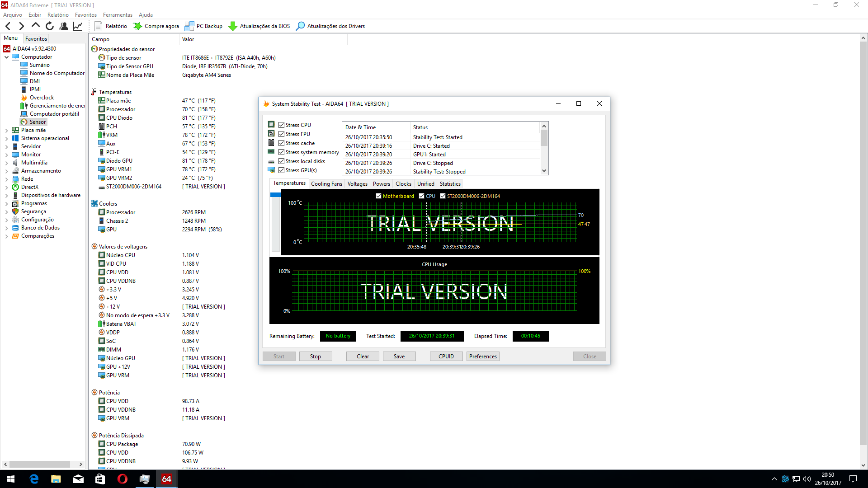
Task: Click the Refresh toolbar icon
Action: click(x=50, y=26)
